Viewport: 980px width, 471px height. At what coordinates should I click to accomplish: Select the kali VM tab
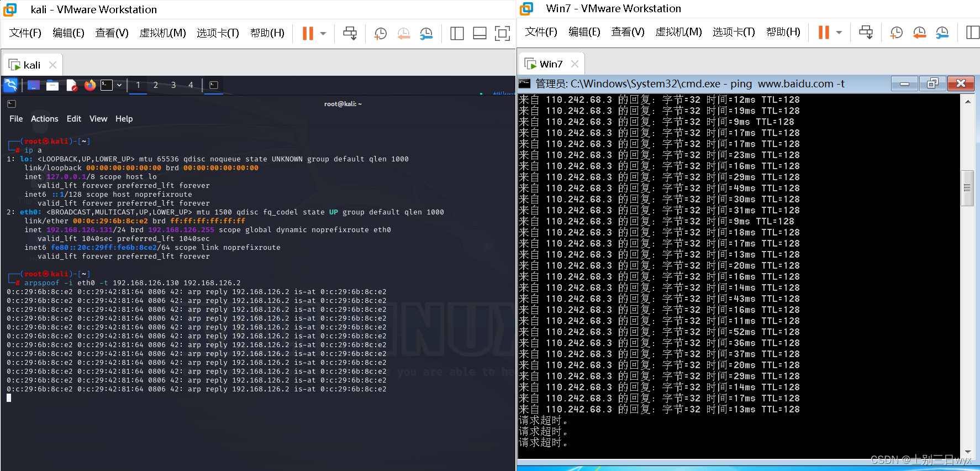pos(32,65)
